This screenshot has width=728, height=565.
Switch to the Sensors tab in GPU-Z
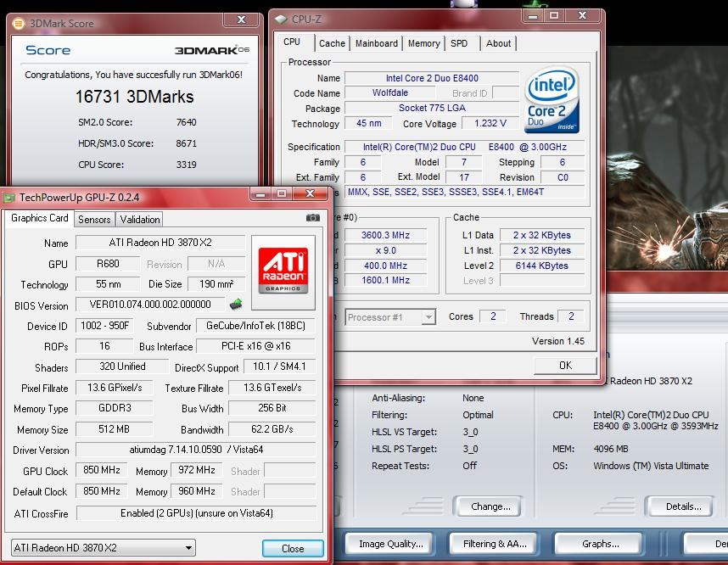(x=94, y=220)
